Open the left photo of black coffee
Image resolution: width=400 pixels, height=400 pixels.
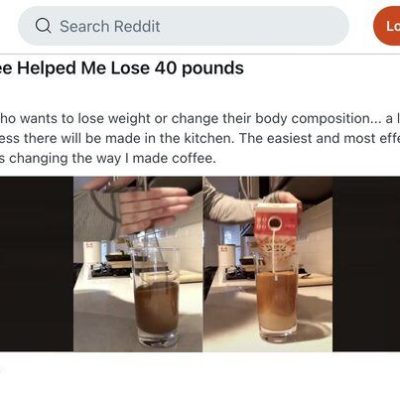pos(138,264)
